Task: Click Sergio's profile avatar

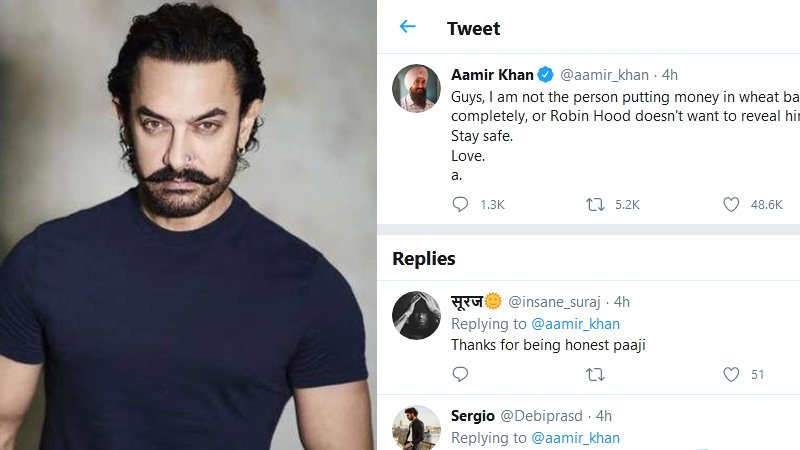Action: 416,428
